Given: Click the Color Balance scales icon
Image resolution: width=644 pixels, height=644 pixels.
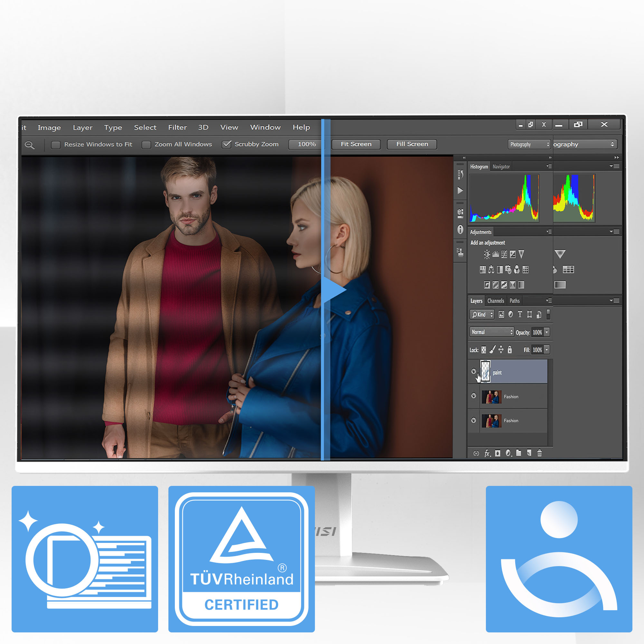Looking at the screenshot, I should pyautogui.click(x=491, y=269).
